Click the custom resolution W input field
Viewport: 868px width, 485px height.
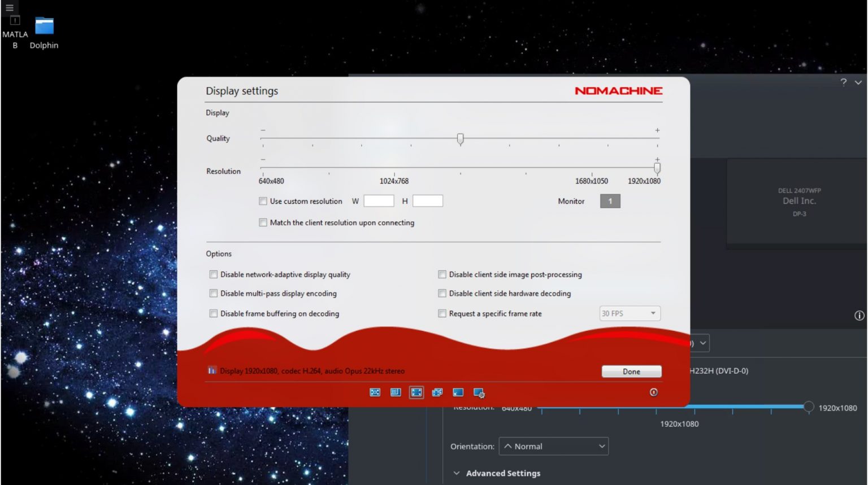(x=379, y=201)
